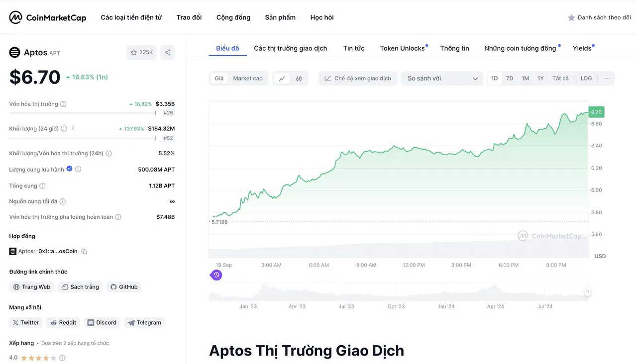Select the line chart icon
This screenshot has height=364, width=637.
(282, 79)
